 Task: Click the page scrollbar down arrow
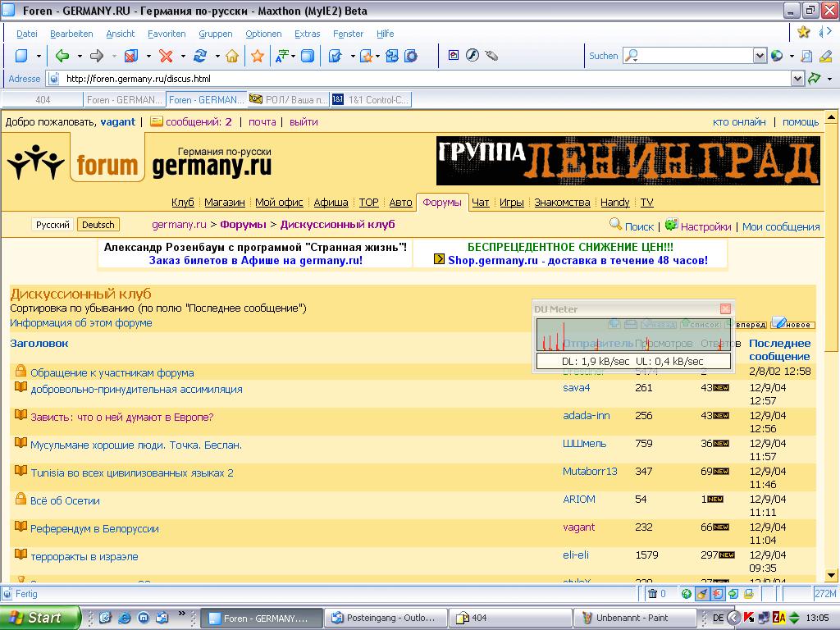tap(831, 576)
